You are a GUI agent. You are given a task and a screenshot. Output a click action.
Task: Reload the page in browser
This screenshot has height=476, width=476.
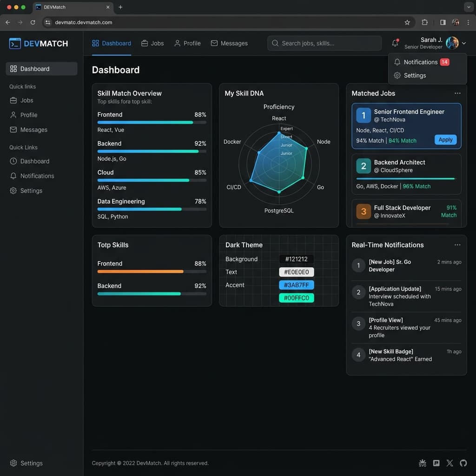33,22
